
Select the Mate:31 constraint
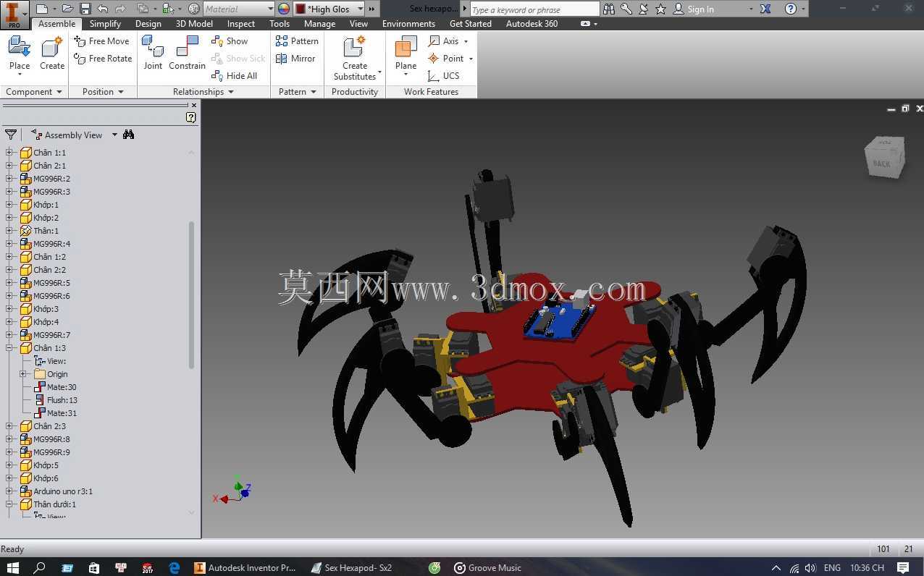click(55, 413)
